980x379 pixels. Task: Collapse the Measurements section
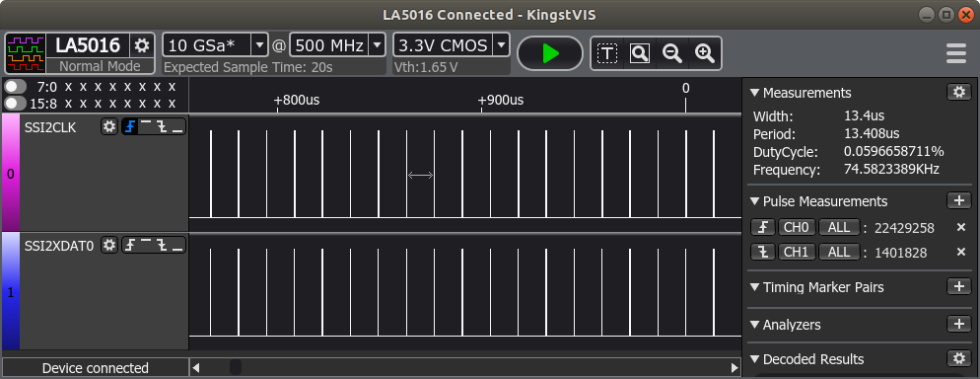[x=754, y=93]
